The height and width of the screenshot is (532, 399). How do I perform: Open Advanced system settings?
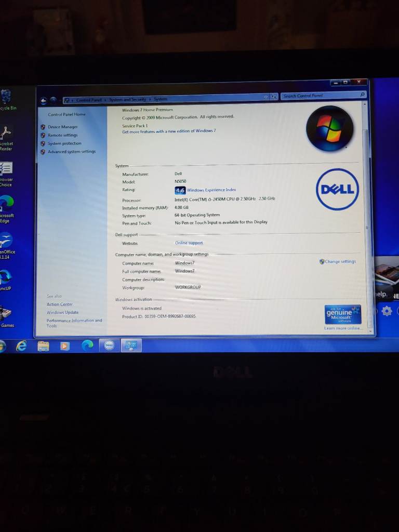point(72,152)
